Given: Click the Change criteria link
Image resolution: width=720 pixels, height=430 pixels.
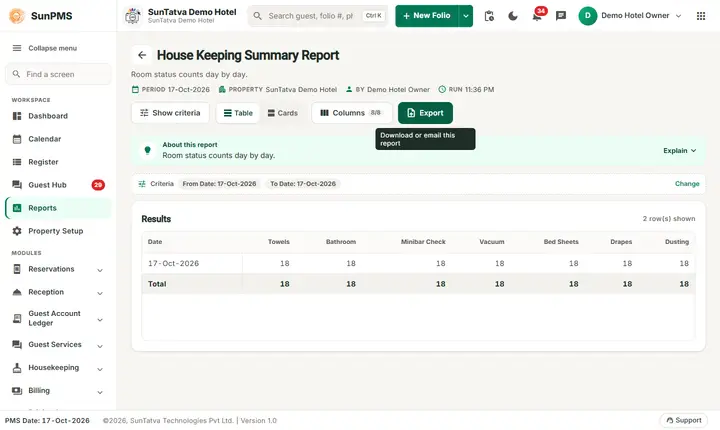Looking at the screenshot, I should click(687, 184).
